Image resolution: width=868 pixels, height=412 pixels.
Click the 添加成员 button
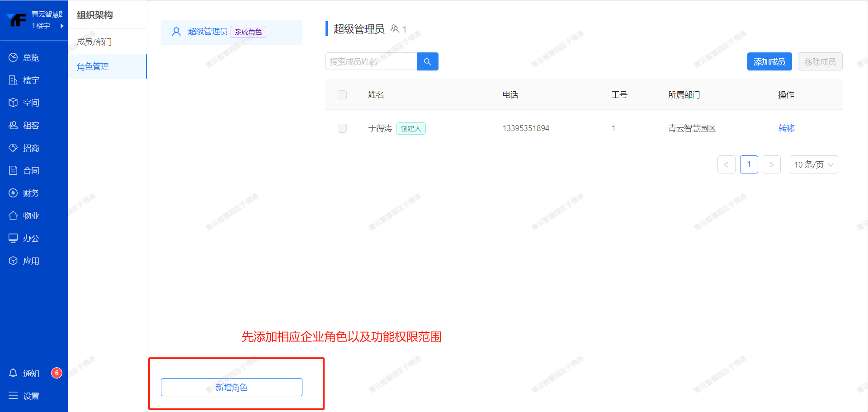(x=769, y=61)
